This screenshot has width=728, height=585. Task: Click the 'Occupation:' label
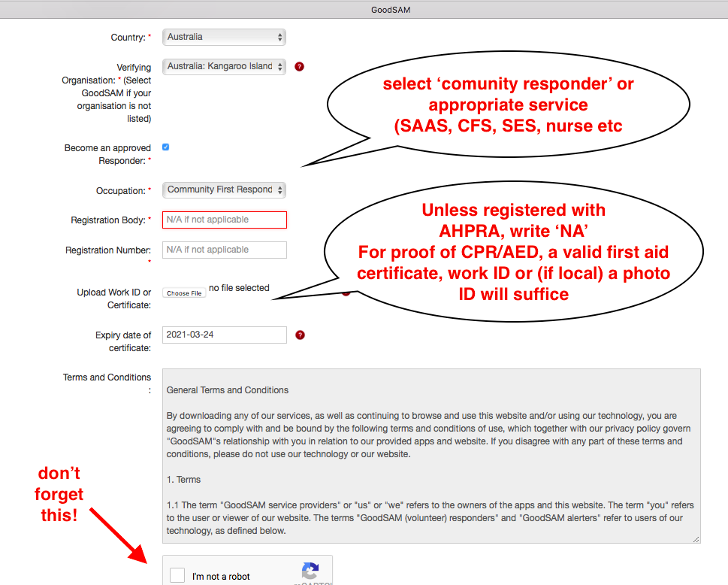click(x=123, y=190)
